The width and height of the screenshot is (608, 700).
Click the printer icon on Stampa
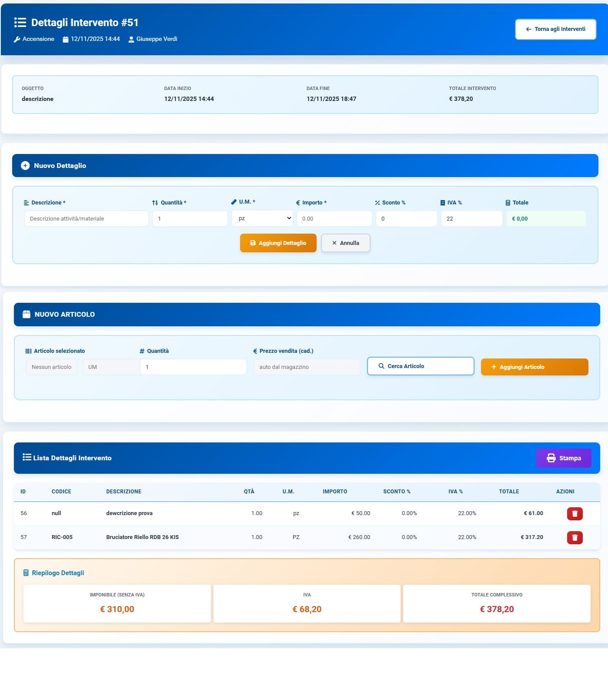click(x=551, y=458)
